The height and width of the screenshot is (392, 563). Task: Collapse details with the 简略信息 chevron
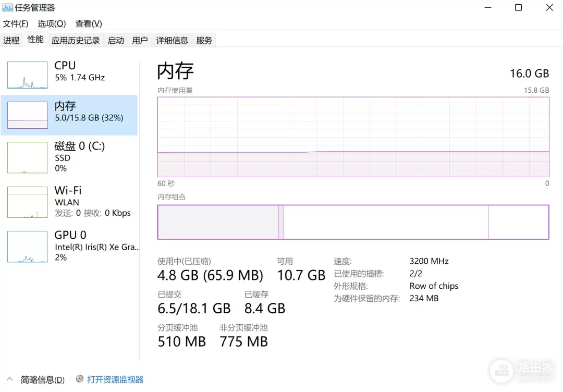click(x=10, y=379)
